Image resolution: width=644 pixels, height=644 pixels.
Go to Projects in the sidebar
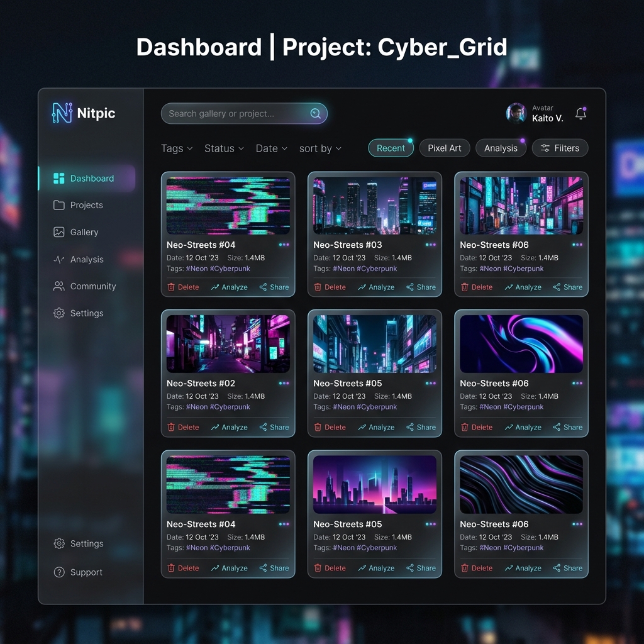[x=79, y=205]
